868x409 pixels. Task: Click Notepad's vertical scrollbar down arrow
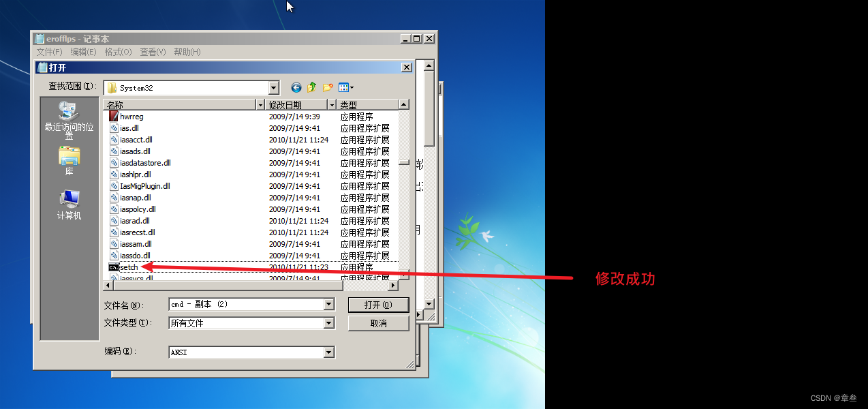[x=429, y=304]
